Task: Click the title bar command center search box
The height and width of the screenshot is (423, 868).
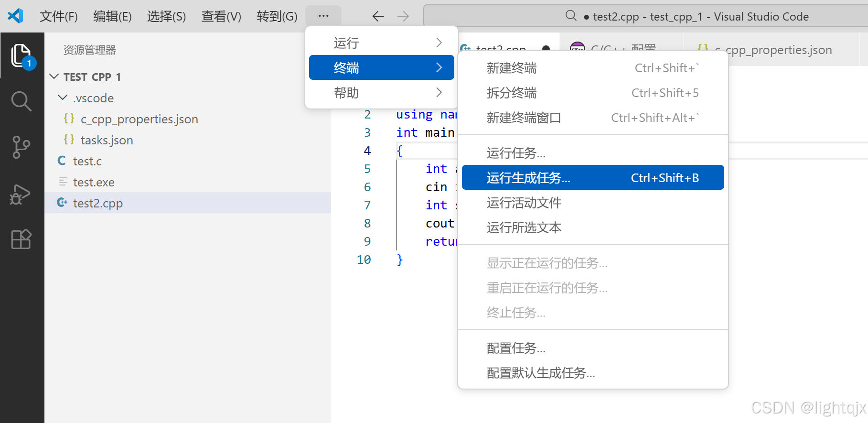Action: pyautogui.click(x=646, y=16)
